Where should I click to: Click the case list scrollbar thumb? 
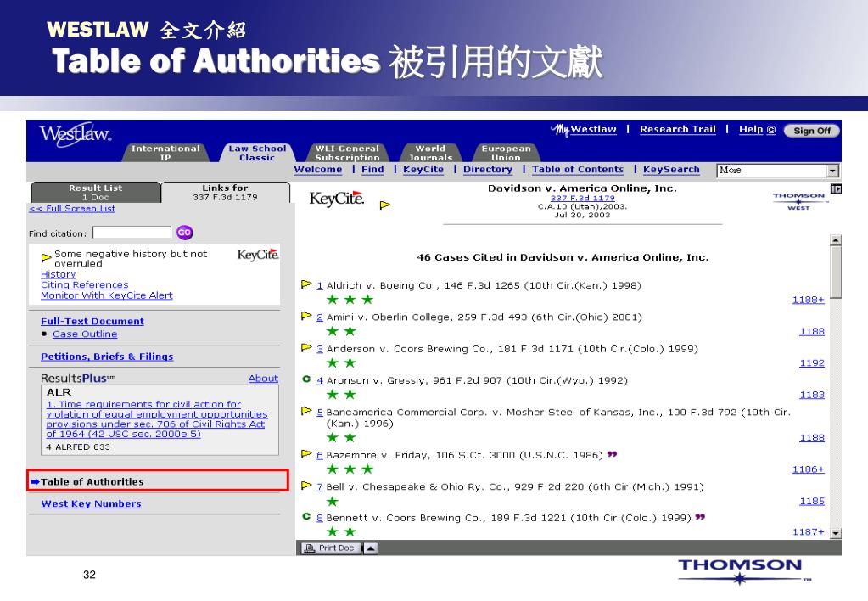point(836,272)
